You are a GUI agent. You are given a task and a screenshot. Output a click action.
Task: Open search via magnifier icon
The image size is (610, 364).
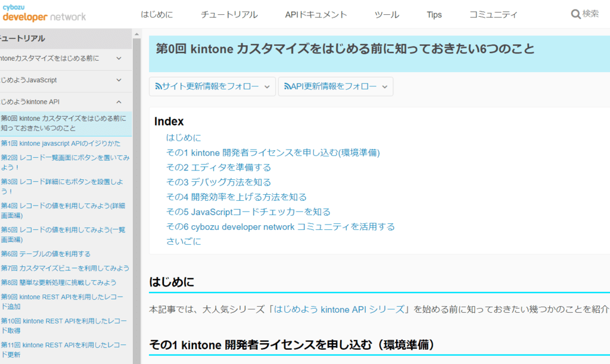tap(575, 14)
